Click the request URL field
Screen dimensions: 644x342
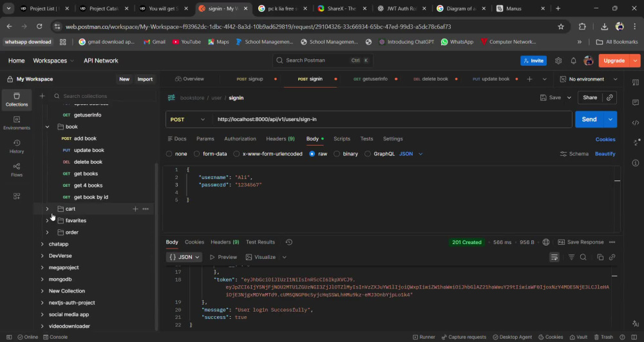pos(392,119)
